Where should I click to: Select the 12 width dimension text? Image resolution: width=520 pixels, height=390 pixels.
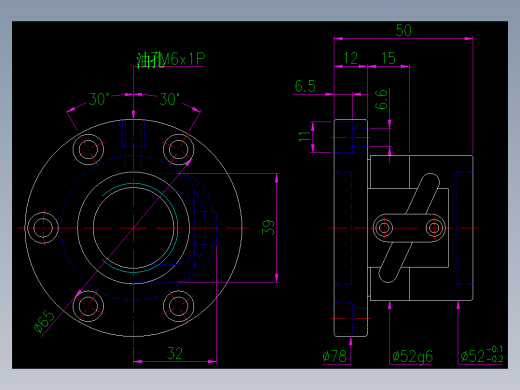[351, 58]
